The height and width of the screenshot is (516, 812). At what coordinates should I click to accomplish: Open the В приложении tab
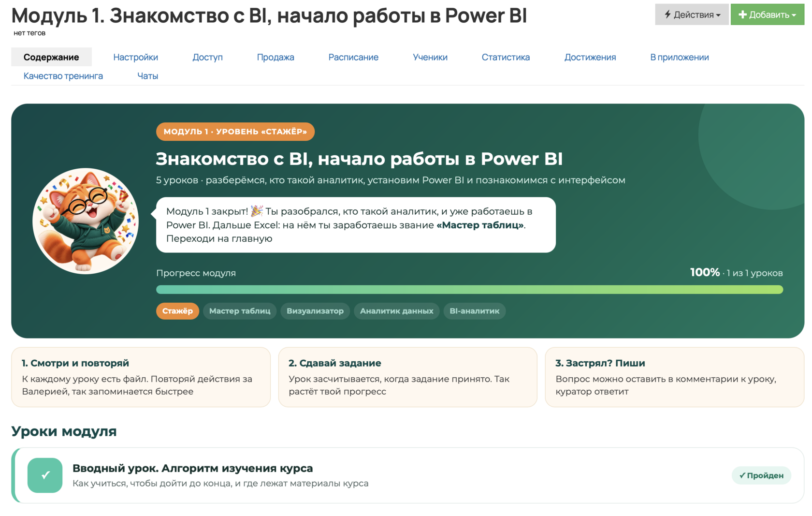pos(680,57)
